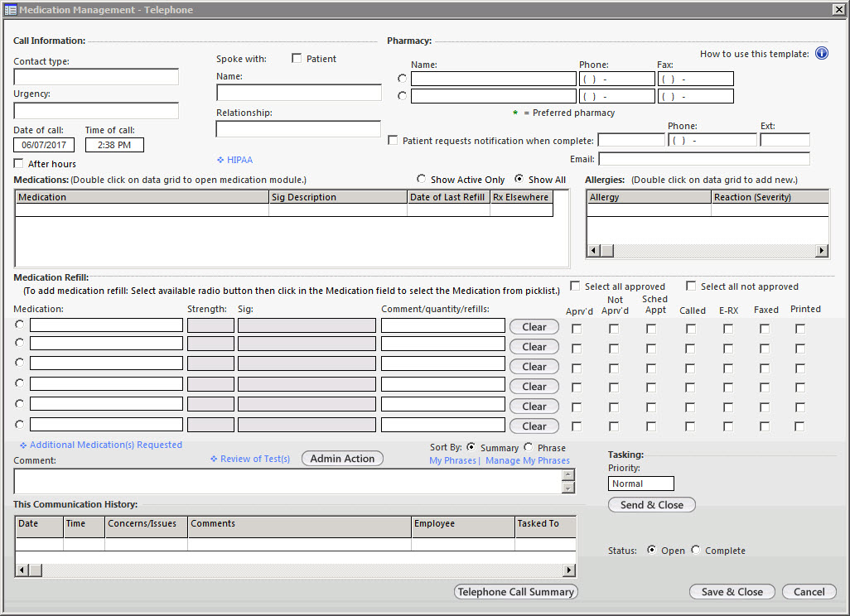850x616 pixels.
Task: Click the Time of call field
Action: (114, 145)
